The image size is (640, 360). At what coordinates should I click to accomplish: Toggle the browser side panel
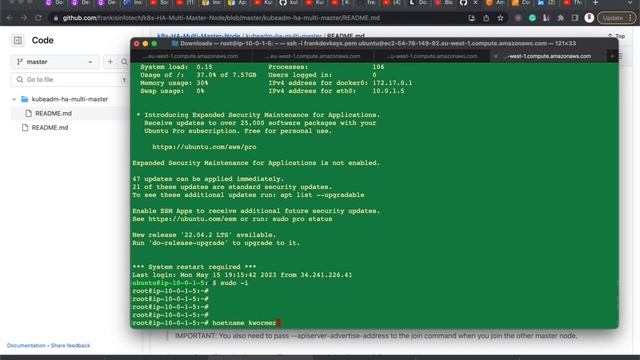[x=575, y=18]
